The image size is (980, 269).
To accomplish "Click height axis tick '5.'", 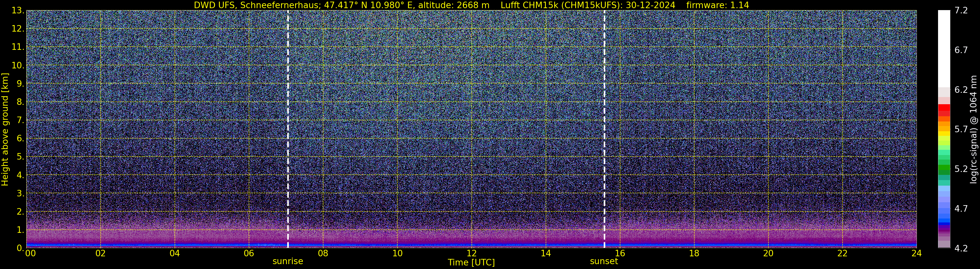I will tap(20, 157).
